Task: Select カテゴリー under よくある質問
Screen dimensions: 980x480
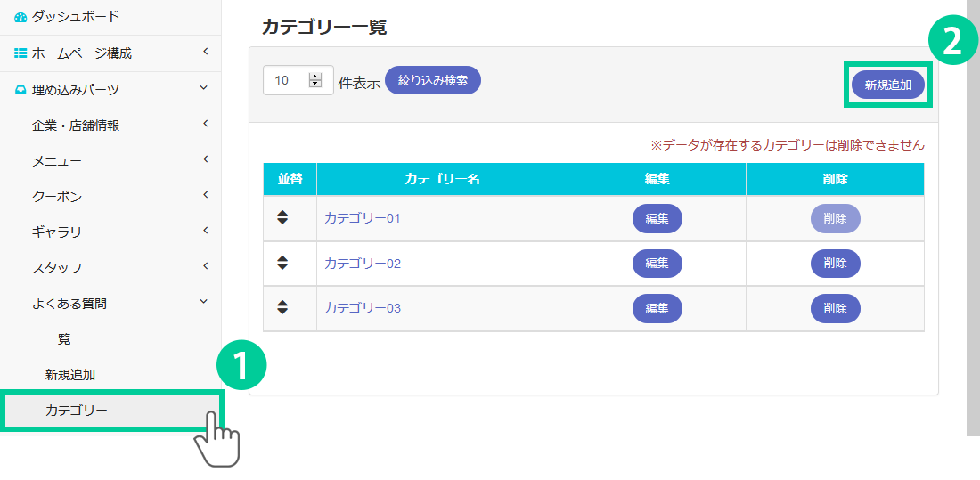Action: [76, 411]
